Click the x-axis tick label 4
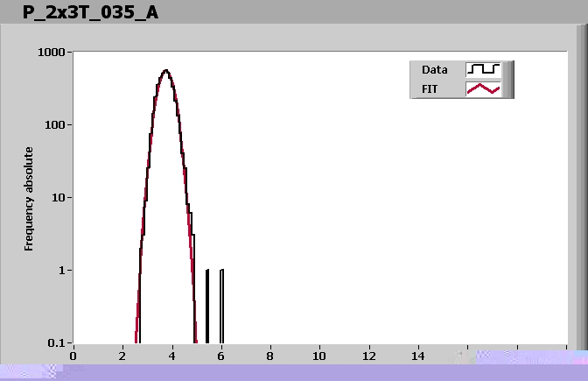 click(x=172, y=356)
